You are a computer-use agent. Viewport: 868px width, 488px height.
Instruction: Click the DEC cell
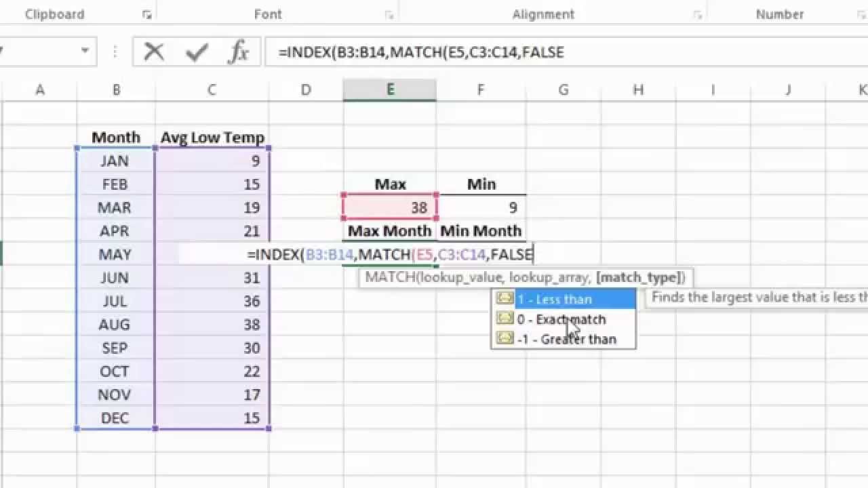coord(116,418)
